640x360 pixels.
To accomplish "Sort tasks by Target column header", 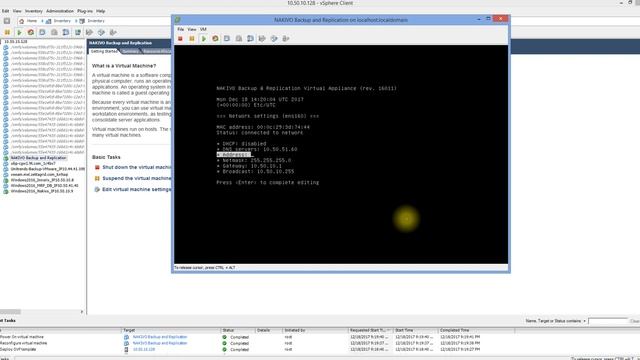I will (171, 330).
